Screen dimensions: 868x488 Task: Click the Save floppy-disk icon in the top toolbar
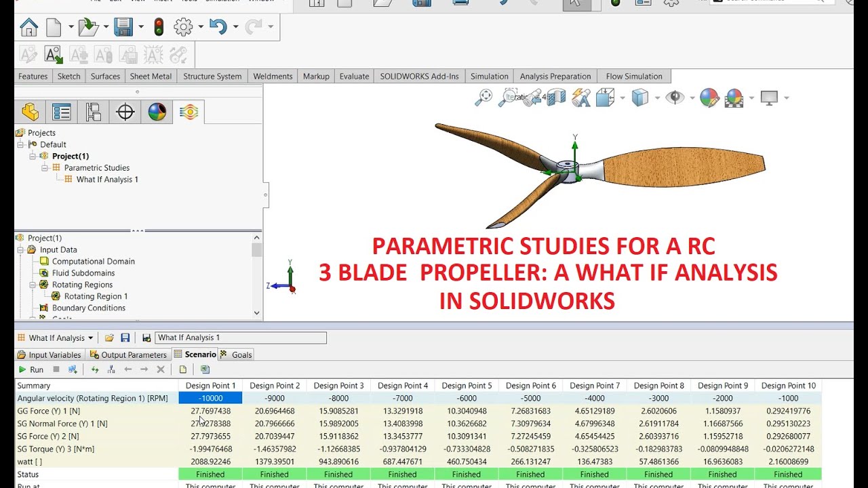tap(123, 27)
